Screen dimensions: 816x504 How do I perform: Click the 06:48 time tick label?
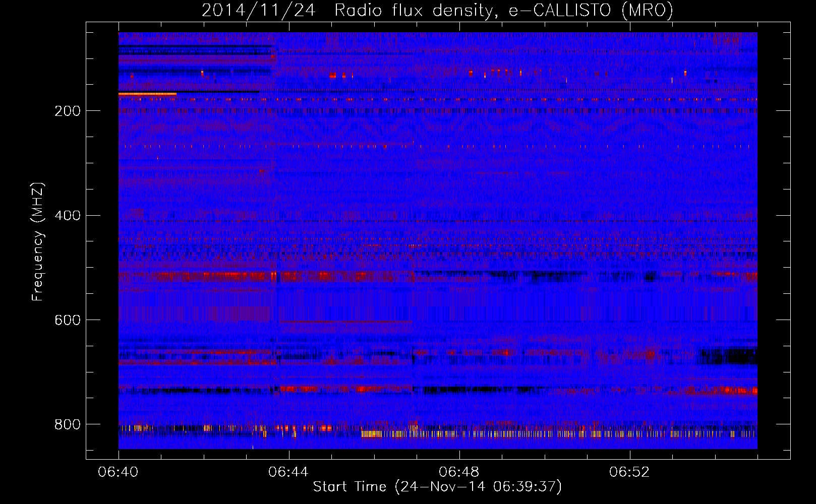pos(459,472)
